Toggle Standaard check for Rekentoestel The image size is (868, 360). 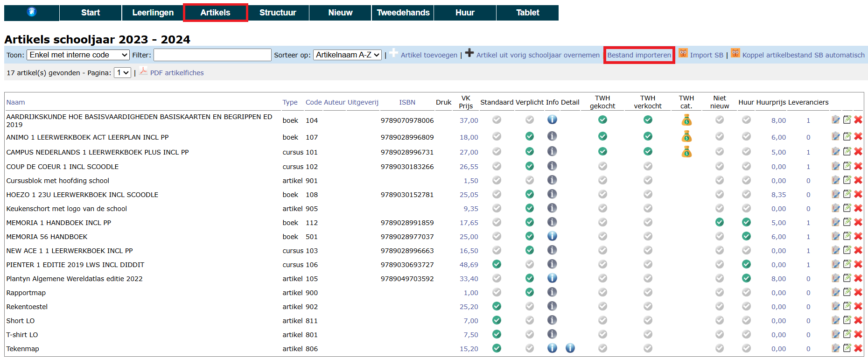click(x=497, y=306)
